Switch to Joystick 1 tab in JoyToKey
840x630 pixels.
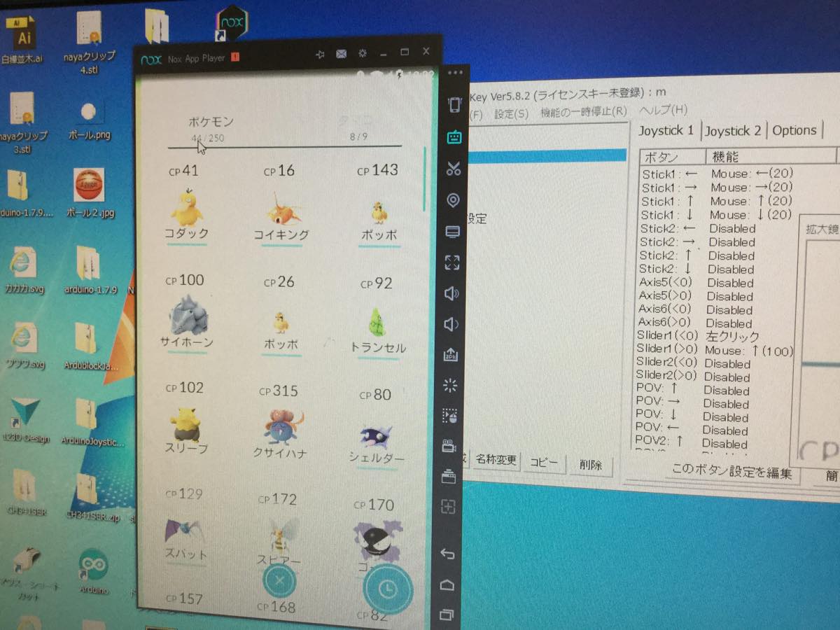pos(666,130)
